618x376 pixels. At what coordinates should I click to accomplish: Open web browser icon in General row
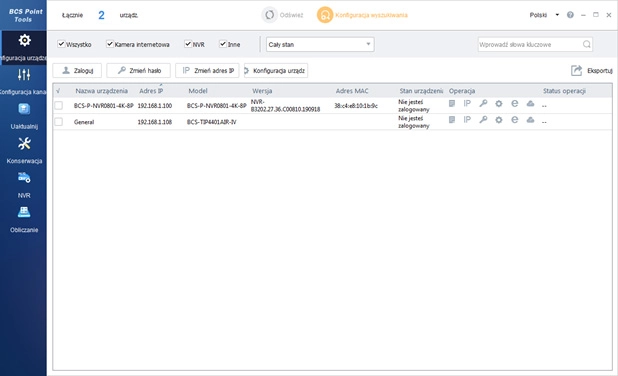(514, 120)
